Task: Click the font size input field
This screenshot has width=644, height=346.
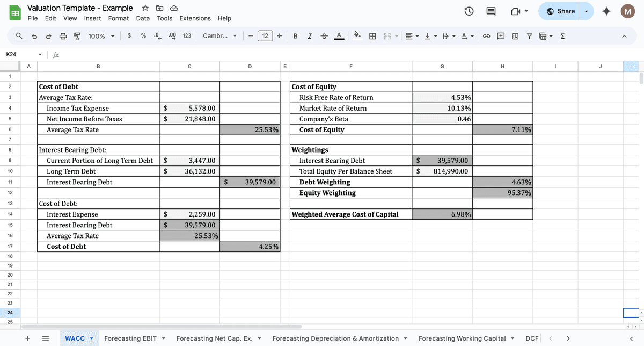Action: click(x=265, y=36)
